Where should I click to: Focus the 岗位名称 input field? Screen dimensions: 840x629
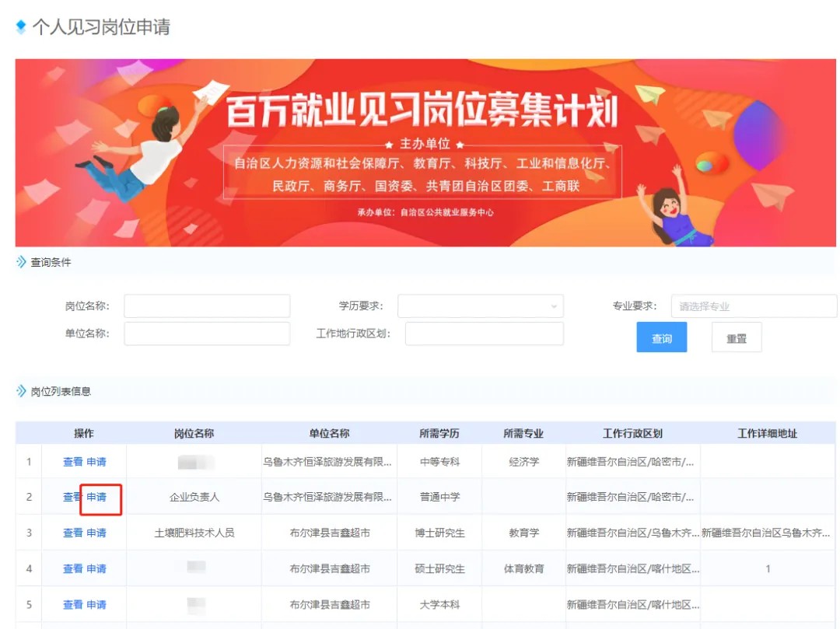click(207, 306)
